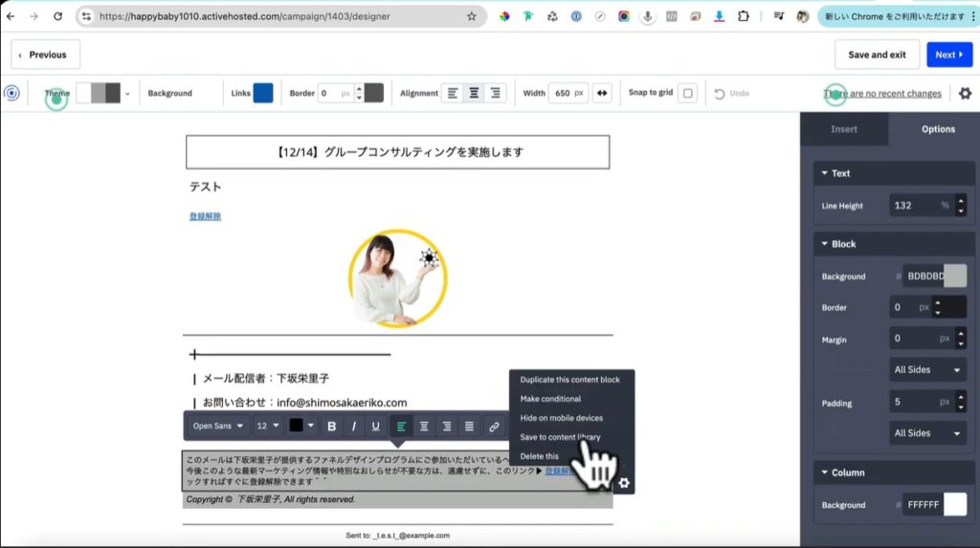
Task: Open the Open Sans font dropdown
Action: [x=217, y=427]
